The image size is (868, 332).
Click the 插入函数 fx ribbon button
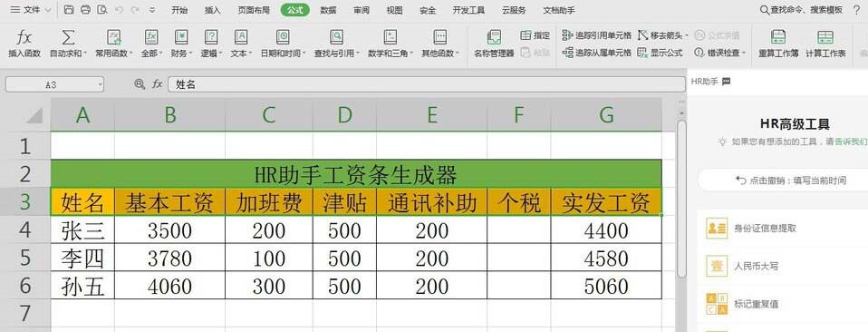24,44
